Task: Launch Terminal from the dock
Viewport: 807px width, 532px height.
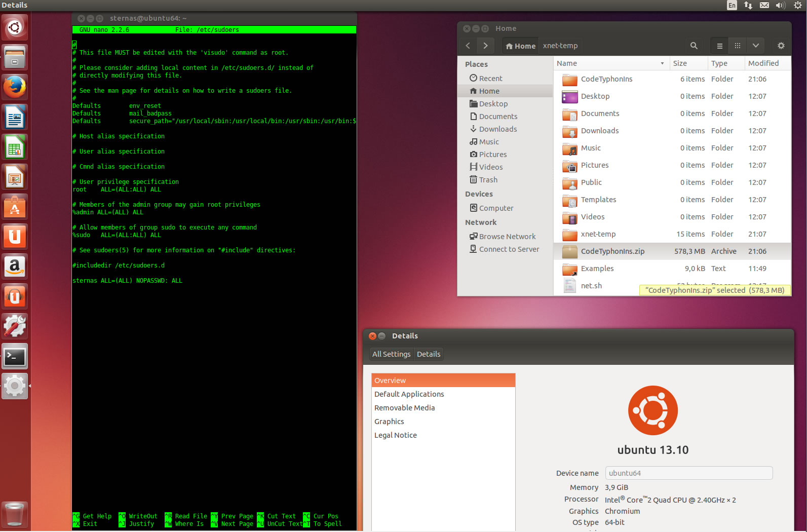Action: 15,357
